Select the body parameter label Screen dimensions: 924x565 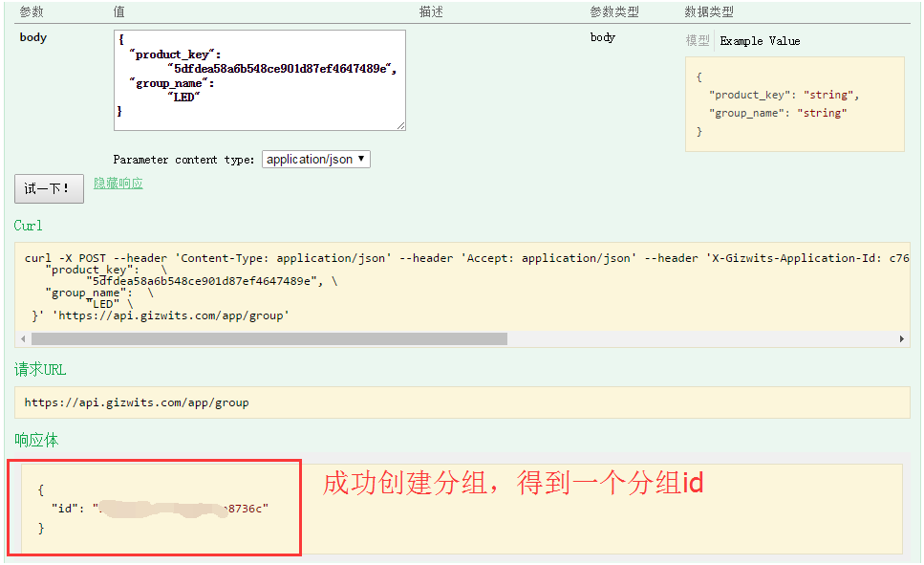[x=33, y=37]
